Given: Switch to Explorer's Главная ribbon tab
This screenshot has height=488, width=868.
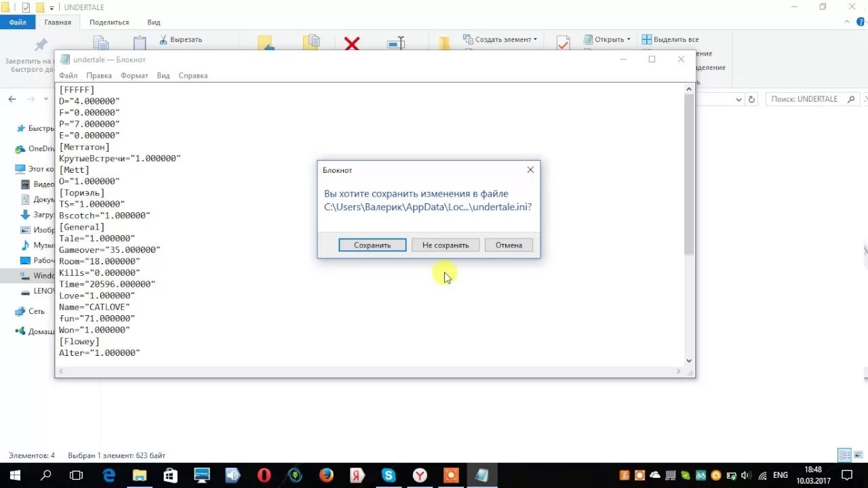Looking at the screenshot, I should point(58,22).
